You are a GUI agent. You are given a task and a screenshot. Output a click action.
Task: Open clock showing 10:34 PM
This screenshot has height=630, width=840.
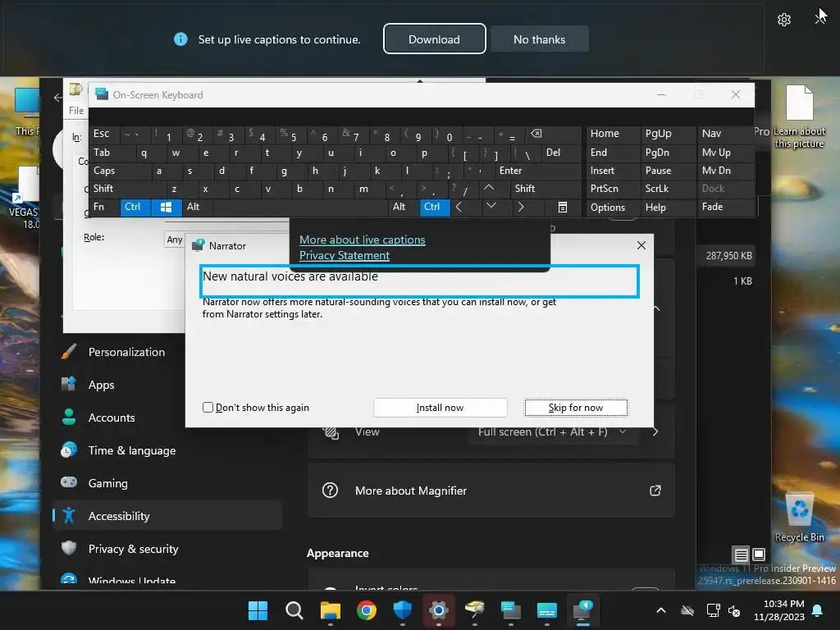click(779, 610)
